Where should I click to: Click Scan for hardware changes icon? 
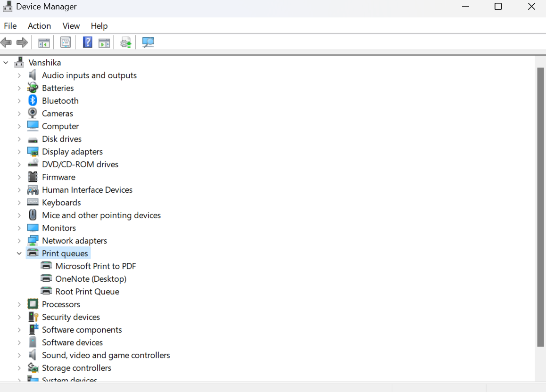[x=148, y=43]
